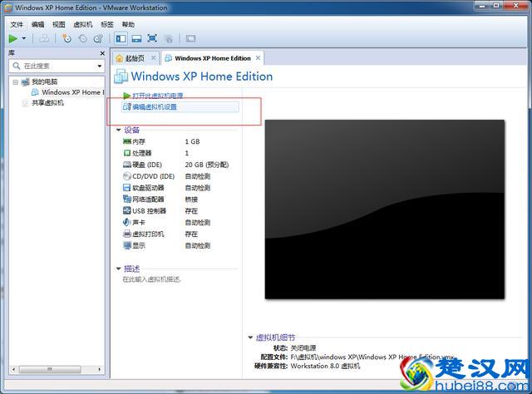Open the 文件 menu
The height and width of the screenshot is (394, 532).
coord(17,24)
